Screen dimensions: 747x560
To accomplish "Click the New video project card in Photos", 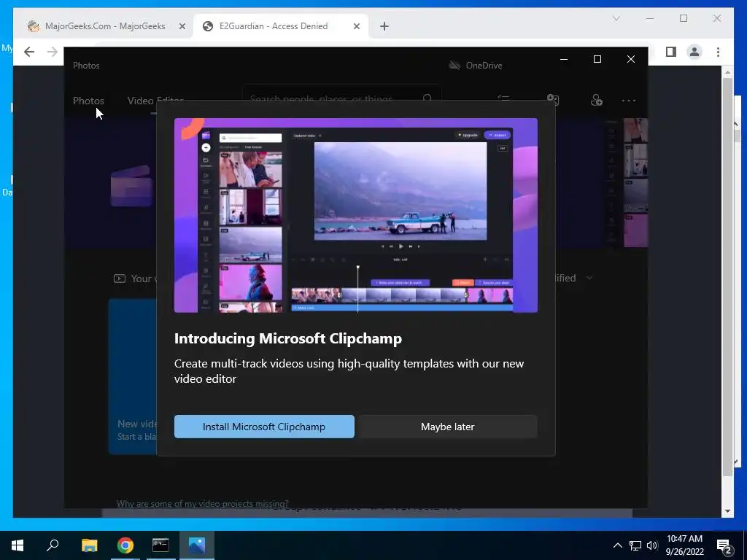I will (133, 376).
